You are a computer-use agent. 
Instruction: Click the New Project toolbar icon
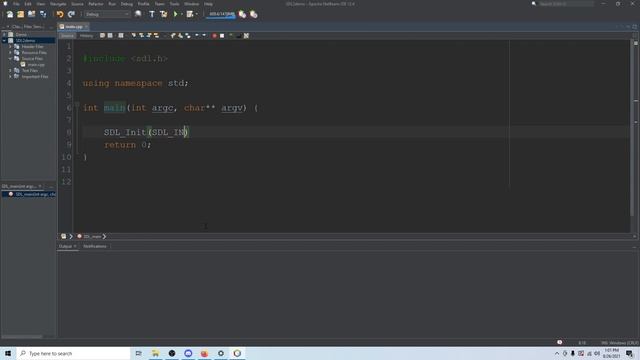pos(20,14)
